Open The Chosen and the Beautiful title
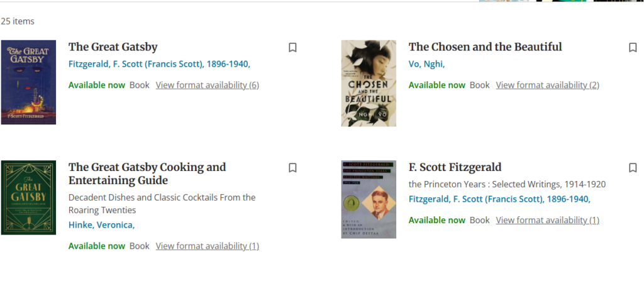The image size is (644, 286). [x=485, y=47]
